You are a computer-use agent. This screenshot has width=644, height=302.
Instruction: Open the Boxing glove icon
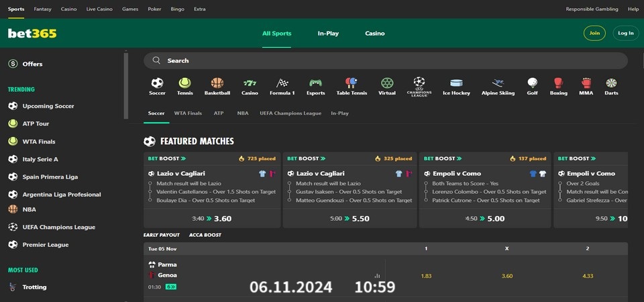[558, 83]
